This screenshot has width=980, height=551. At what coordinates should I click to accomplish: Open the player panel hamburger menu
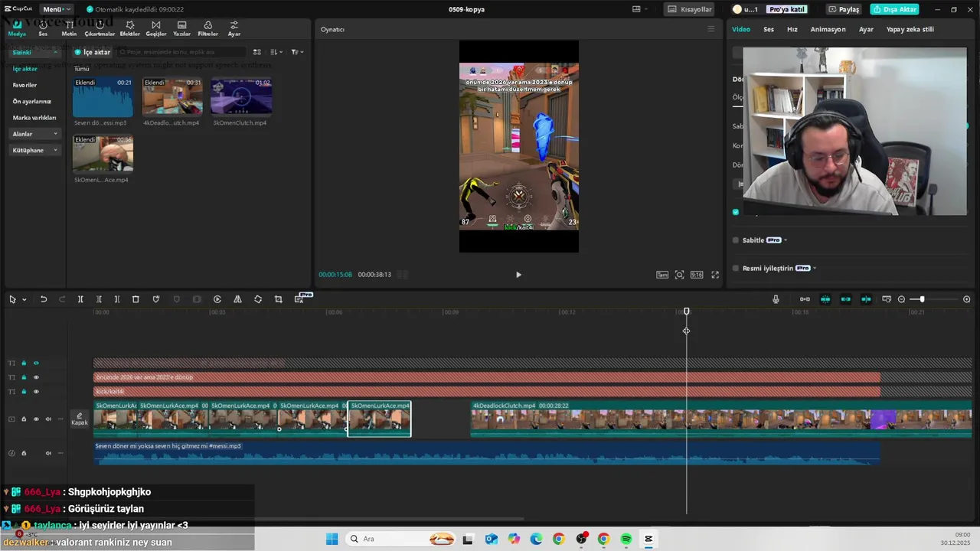(x=710, y=29)
